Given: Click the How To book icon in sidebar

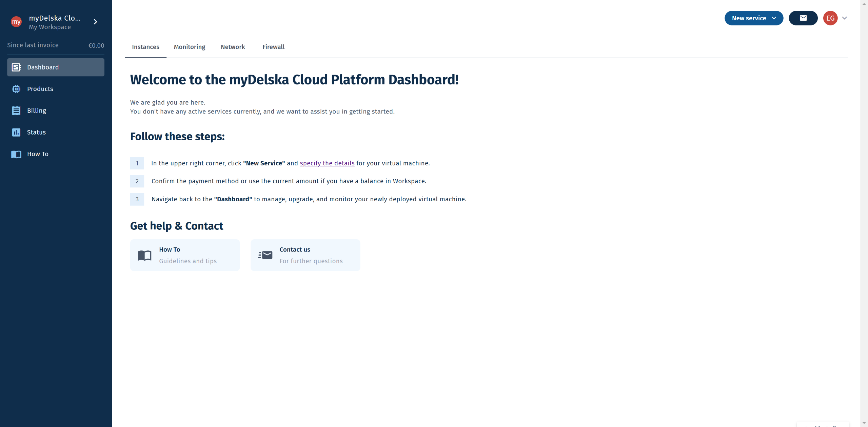Looking at the screenshot, I should [x=16, y=154].
